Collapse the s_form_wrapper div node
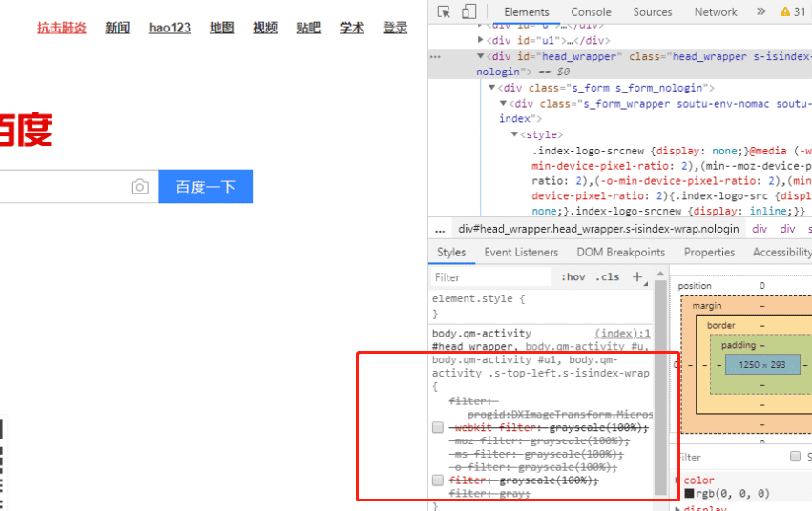 tap(503, 104)
